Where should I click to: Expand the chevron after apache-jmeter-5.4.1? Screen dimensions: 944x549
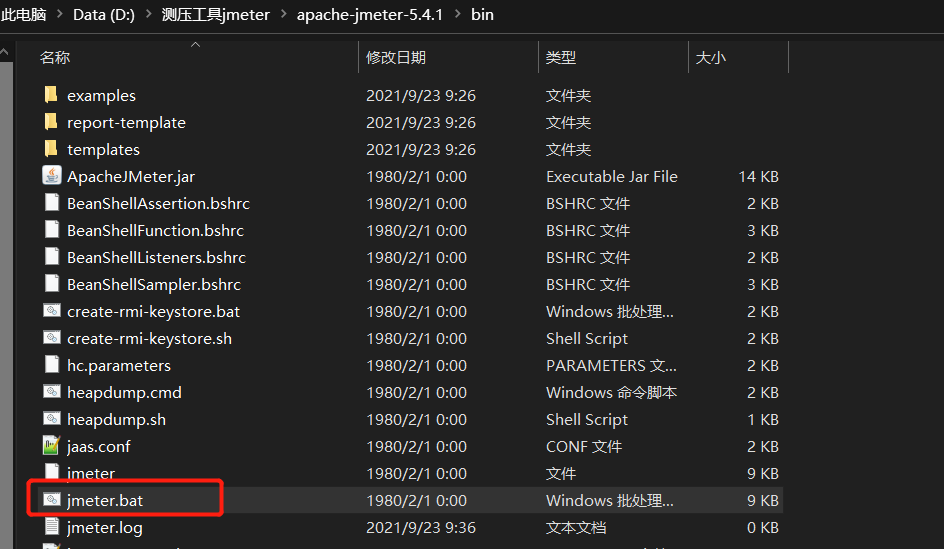(x=458, y=13)
